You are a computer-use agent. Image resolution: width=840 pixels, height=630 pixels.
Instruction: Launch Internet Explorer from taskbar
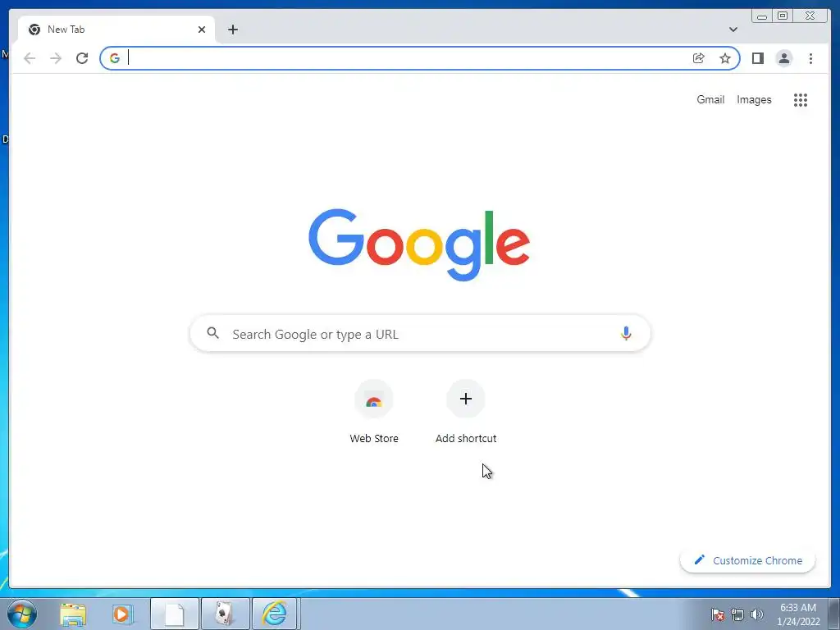click(275, 614)
